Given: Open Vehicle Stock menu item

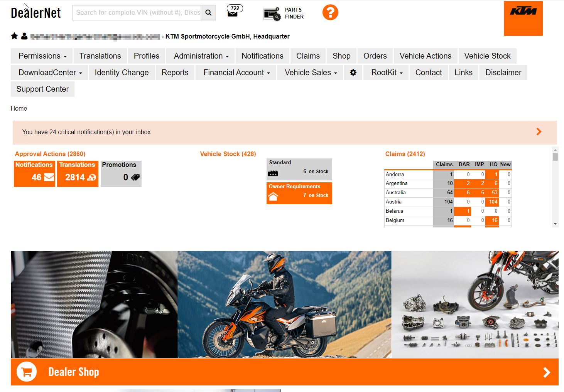Looking at the screenshot, I should (487, 56).
